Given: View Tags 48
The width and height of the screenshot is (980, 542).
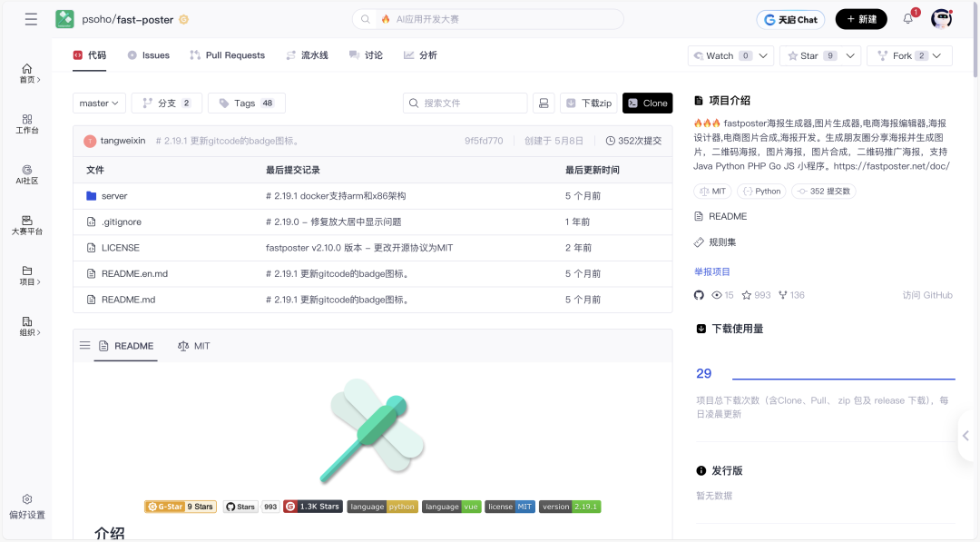Looking at the screenshot, I should [x=247, y=103].
